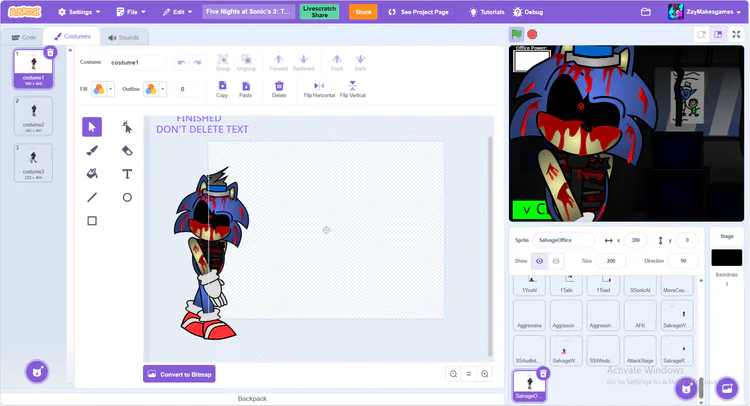Click the Choose a Costume button
This screenshot has width=750, height=406.
pos(37,372)
